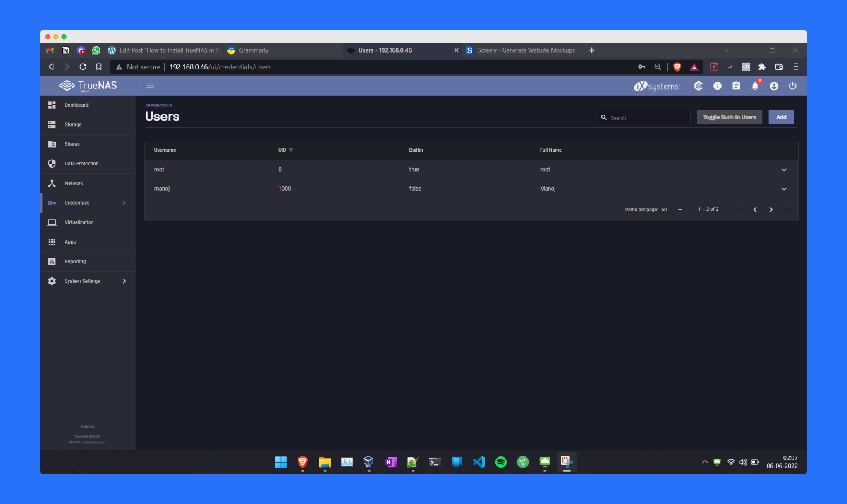Click the power icon in the top-right header
Image resolution: width=847 pixels, height=504 pixels.
pyautogui.click(x=793, y=86)
